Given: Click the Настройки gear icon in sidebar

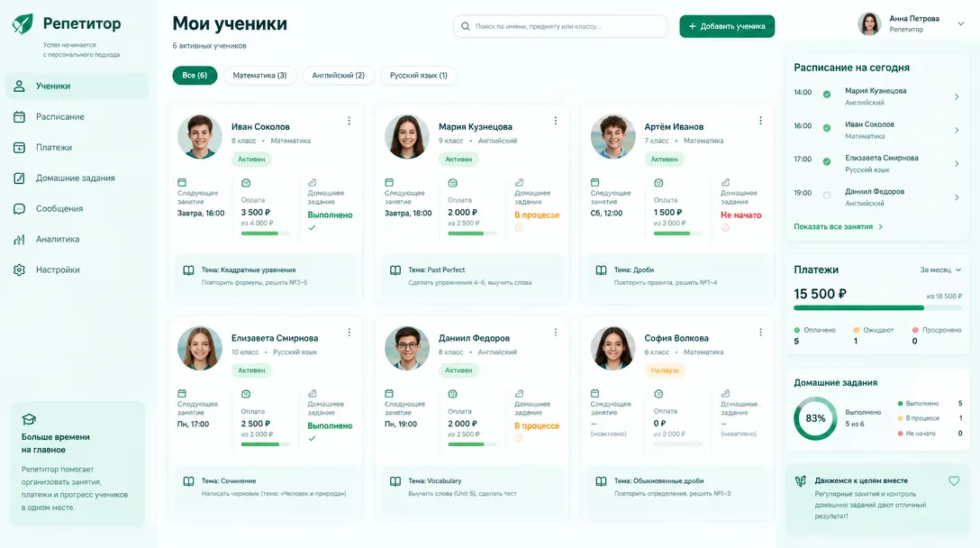Looking at the screenshot, I should coord(20,269).
